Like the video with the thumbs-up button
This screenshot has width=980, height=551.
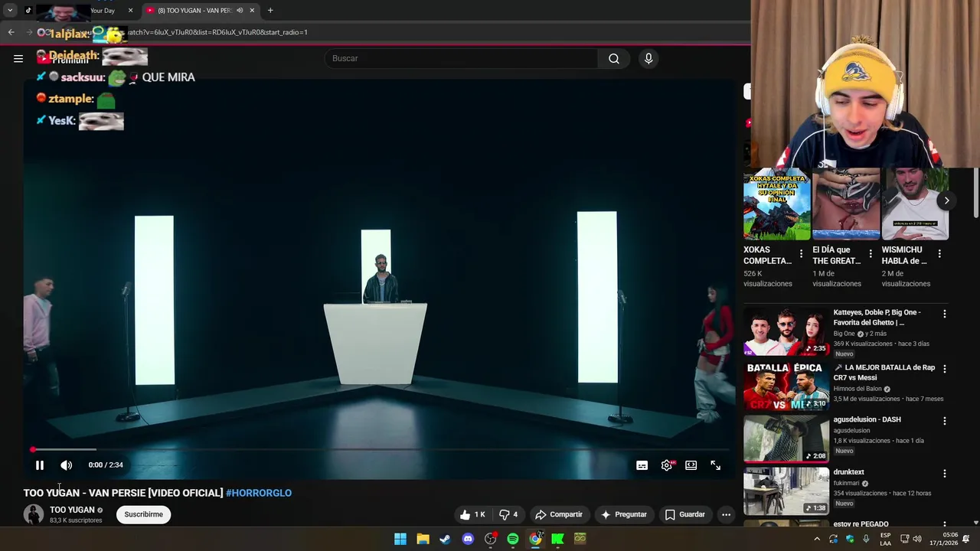473,514
